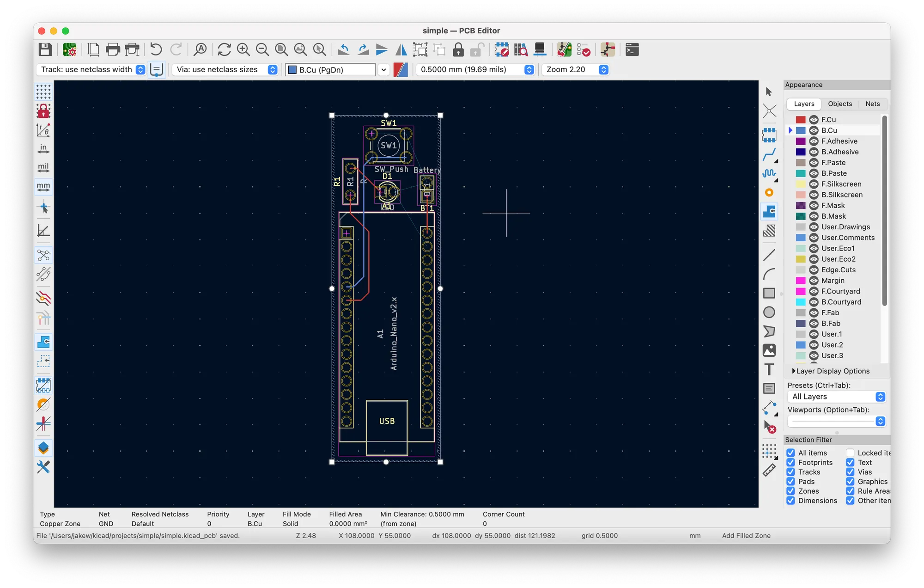Open the B.Cu layer selector dropdown
Viewport: 924px width, 588px height.
pyautogui.click(x=383, y=70)
